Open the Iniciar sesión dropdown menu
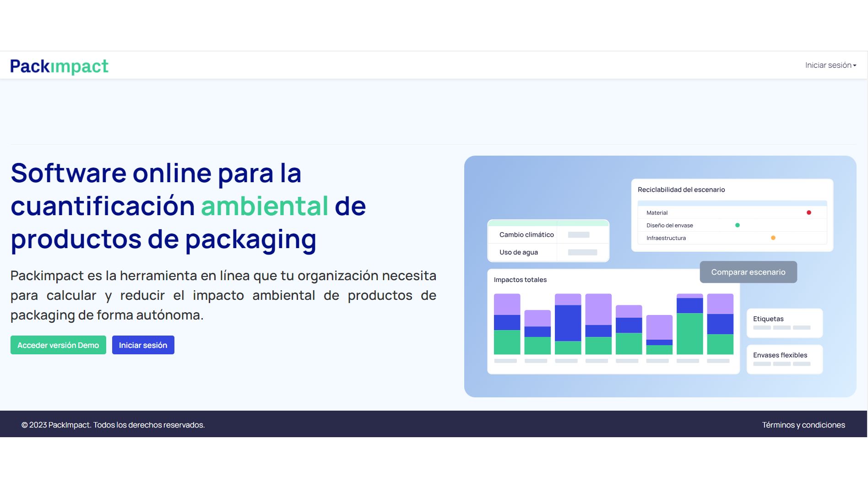Screen dimensions: 868x488 point(830,65)
